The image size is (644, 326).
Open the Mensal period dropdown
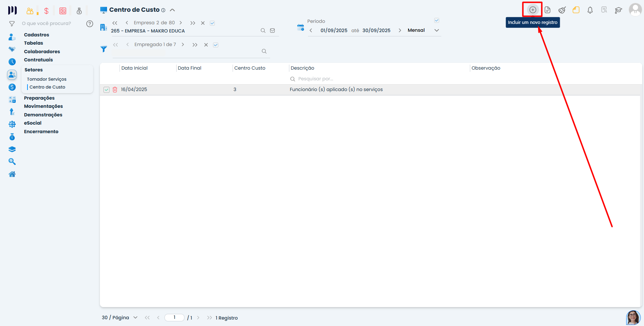(x=436, y=30)
